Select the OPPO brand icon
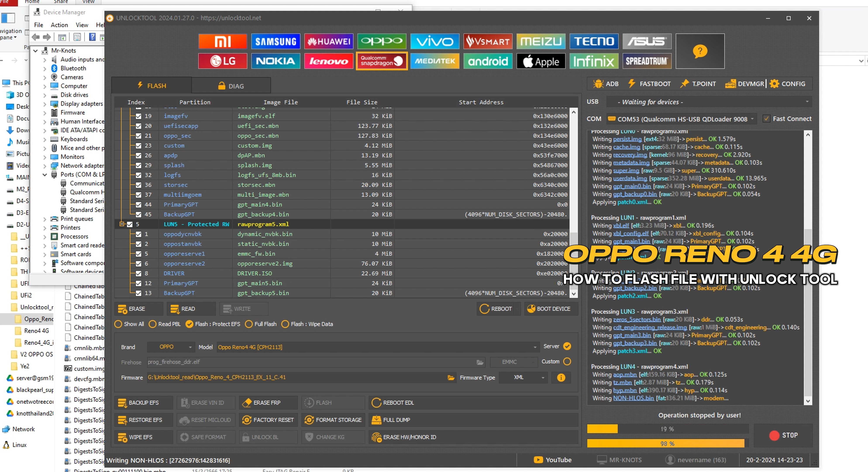The image size is (868, 472). click(x=381, y=42)
